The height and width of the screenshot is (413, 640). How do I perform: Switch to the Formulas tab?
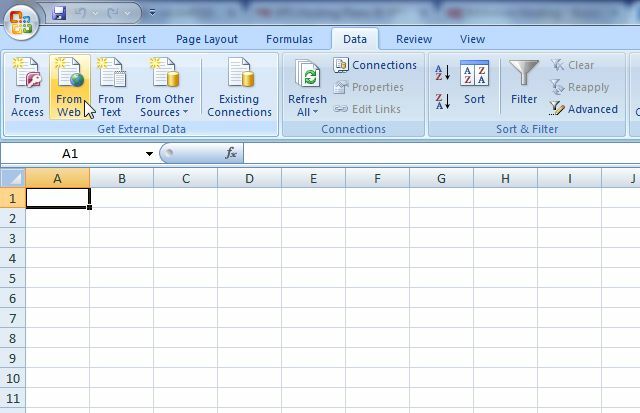coord(289,39)
